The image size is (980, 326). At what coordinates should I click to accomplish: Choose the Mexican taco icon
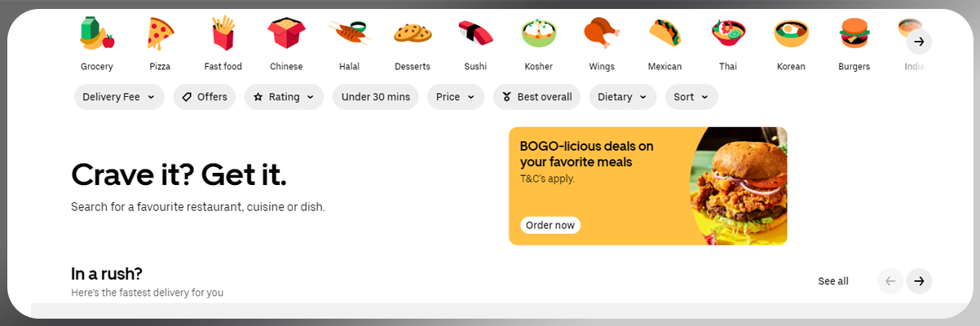664,34
